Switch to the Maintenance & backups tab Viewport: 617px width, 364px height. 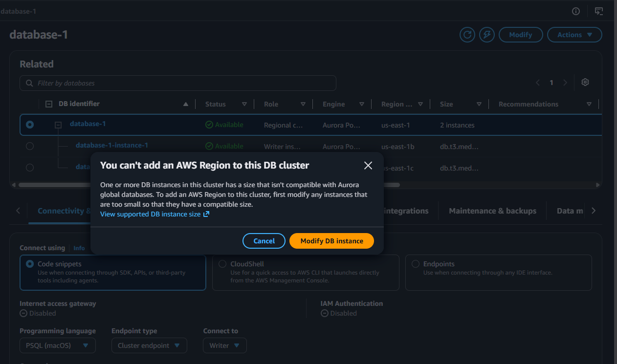pyautogui.click(x=492, y=211)
